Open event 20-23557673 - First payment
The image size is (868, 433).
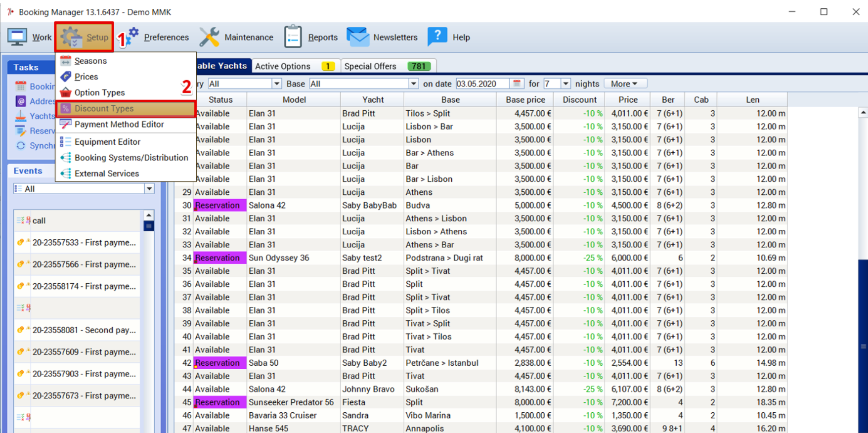[84, 395]
